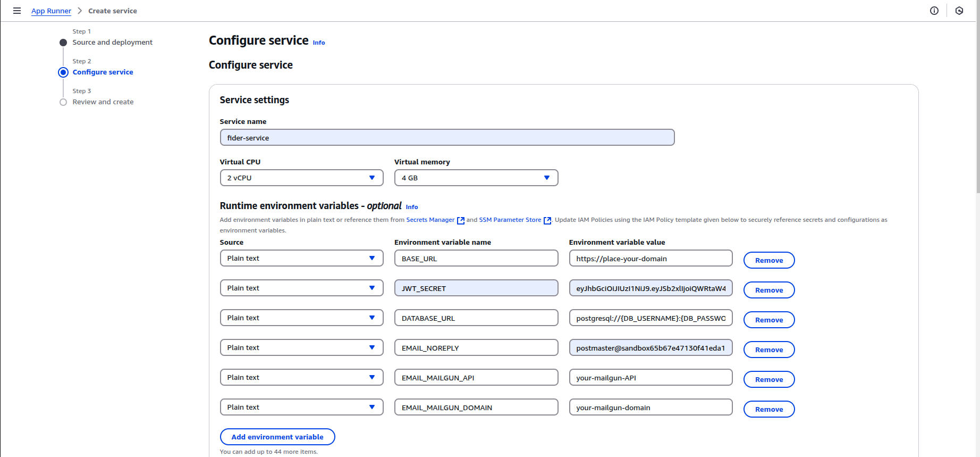Select the Step 2 Configure service indicator
This screenshot has height=457, width=980.
pos(63,72)
